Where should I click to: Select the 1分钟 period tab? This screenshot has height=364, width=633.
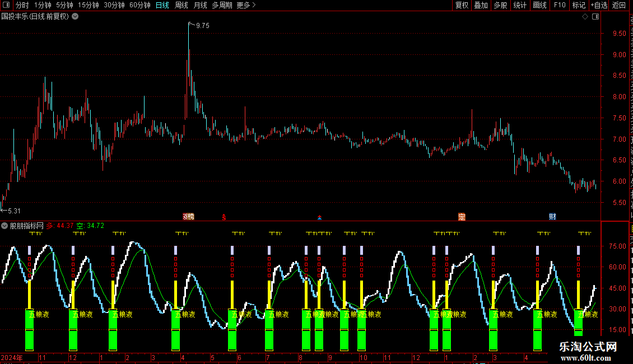(43, 5)
